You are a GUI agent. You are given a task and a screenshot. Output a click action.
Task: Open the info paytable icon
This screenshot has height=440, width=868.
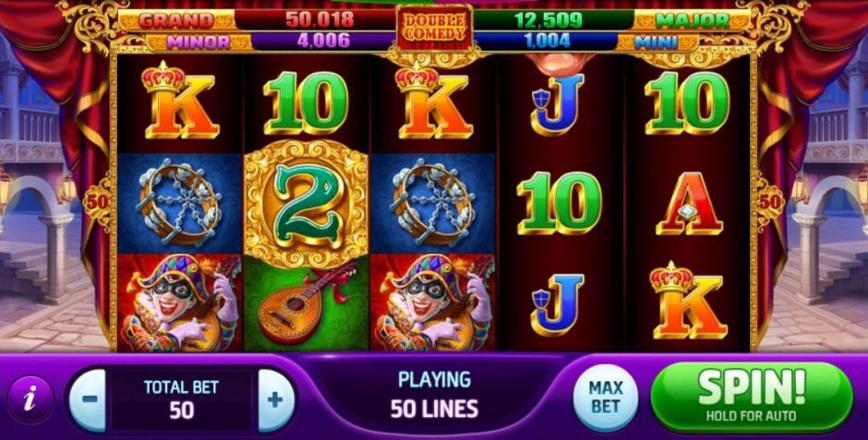tap(30, 399)
